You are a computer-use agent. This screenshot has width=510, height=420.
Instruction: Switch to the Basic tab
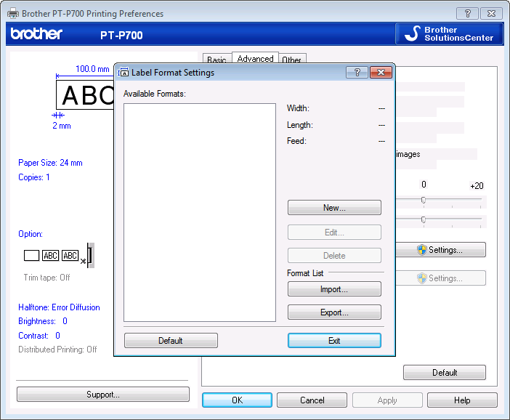[217, 60]
